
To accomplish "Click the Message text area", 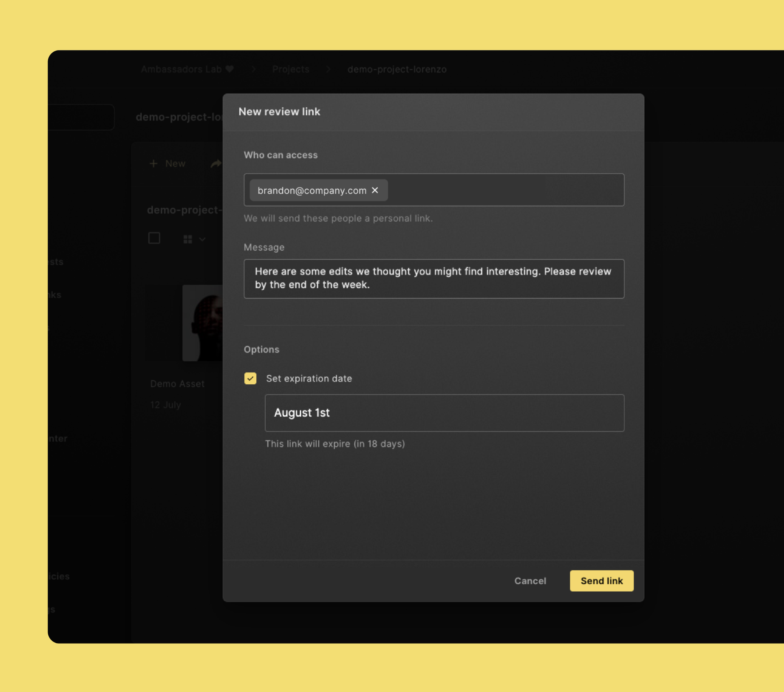I will click(x=434, y=279).
